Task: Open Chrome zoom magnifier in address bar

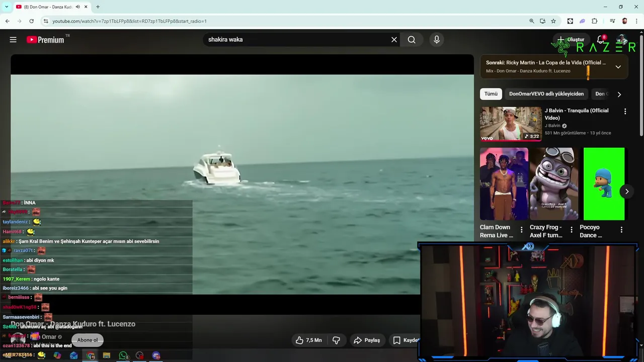Action: 532,21
